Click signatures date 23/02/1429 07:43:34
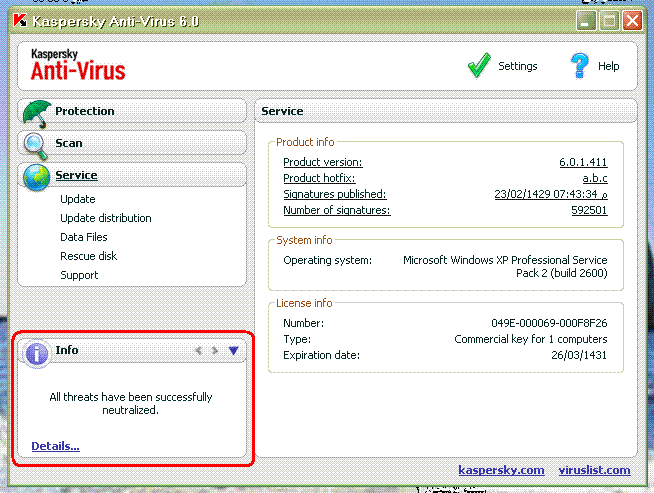The width and height of the screenshot is (654, 493). [551, 194]
